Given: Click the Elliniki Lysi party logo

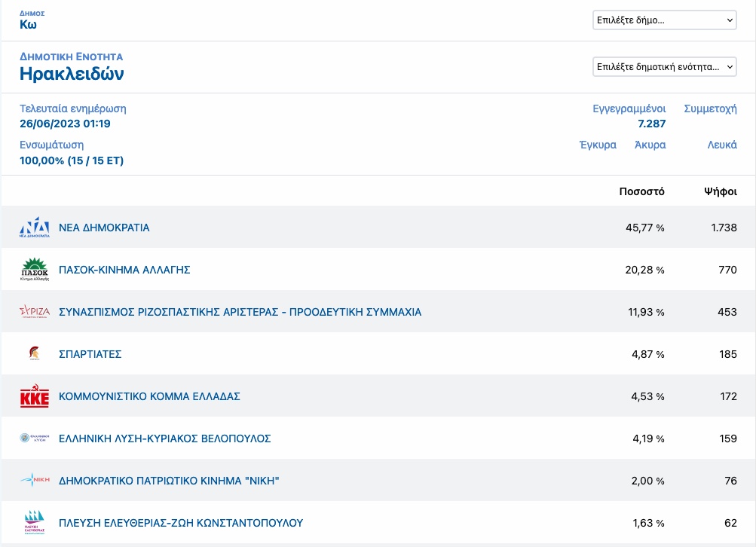Looking at the screenshot, I should tap(34, 438).
